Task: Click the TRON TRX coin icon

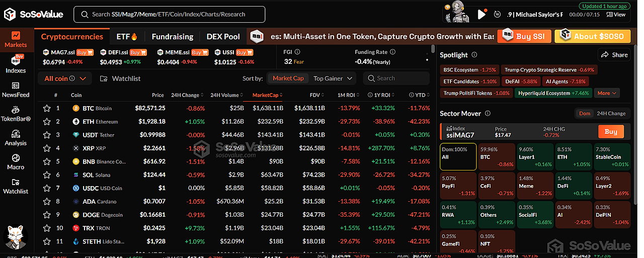Action: click(x=76, y=228)
